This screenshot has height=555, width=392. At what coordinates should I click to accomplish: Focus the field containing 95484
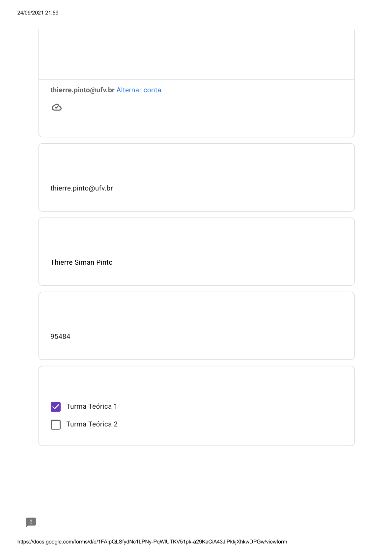(60, 336)
